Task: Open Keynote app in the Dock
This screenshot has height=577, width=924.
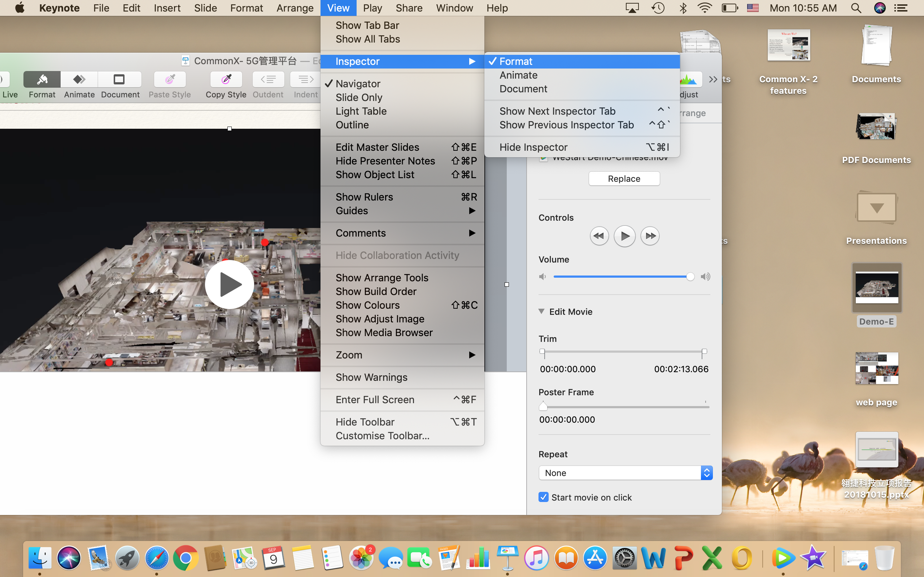Action: [x=507, y=558]
